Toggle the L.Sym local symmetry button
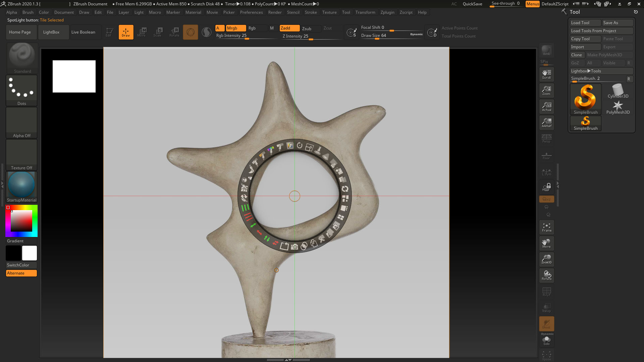 tap(546, 171)
